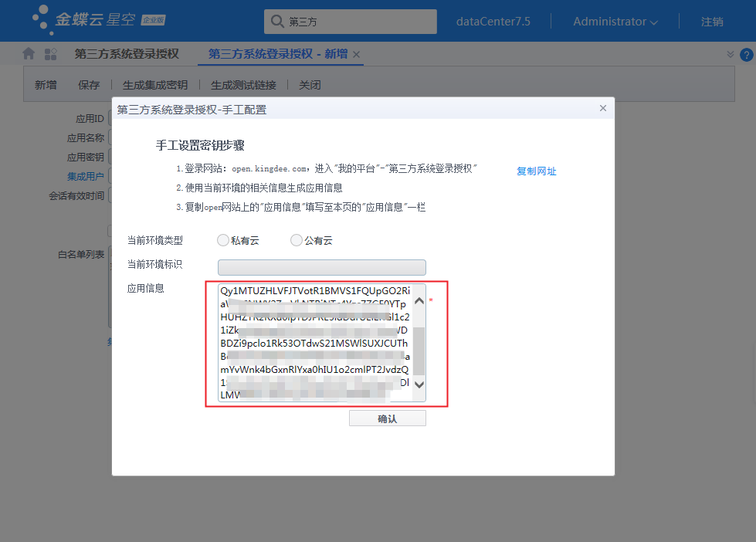Viewport: 756px width, 542px height.
Task: Select the 公有云 radio button
Action: [x=297, y=240]
